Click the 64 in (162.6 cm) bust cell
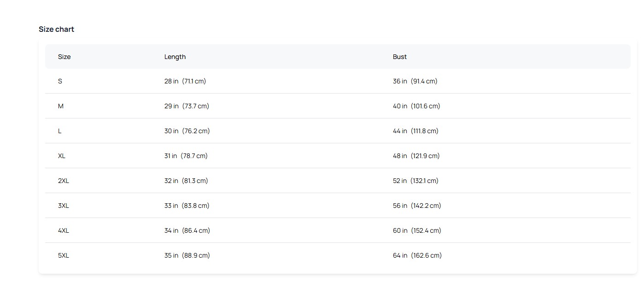Screen dimensions: 644x283 coord(417,255)
